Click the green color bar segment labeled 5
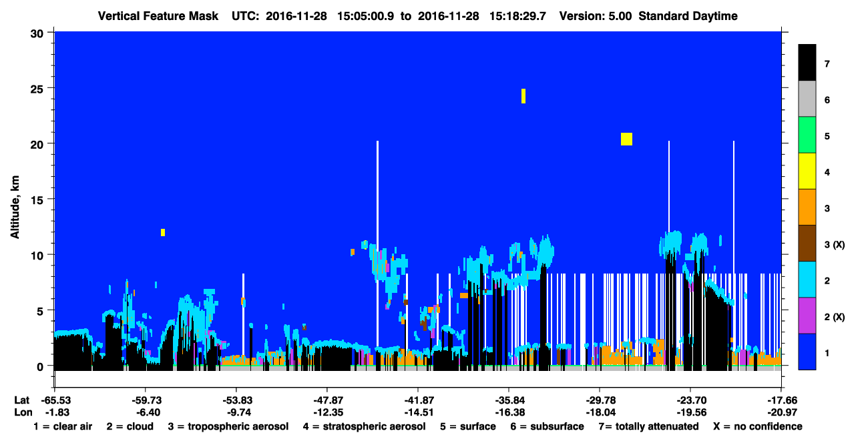Image resolution: width=868 pixels, height=445 pixels. coord(807,135)
